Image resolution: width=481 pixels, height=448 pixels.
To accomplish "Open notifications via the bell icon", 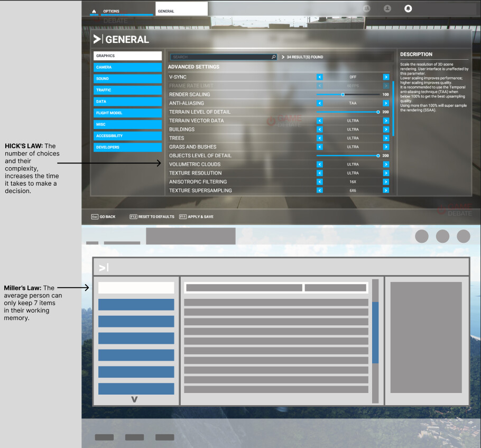I will pyautogui.click(x=408, y=8).
